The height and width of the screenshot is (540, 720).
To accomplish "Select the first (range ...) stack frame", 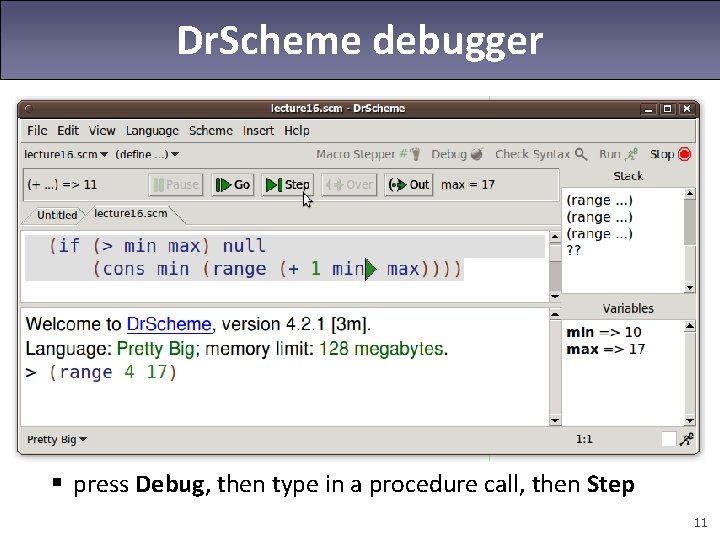I will point(599,200).
